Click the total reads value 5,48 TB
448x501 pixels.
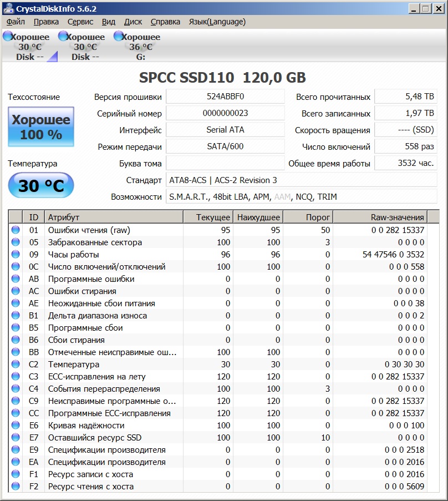pos(405,97)
